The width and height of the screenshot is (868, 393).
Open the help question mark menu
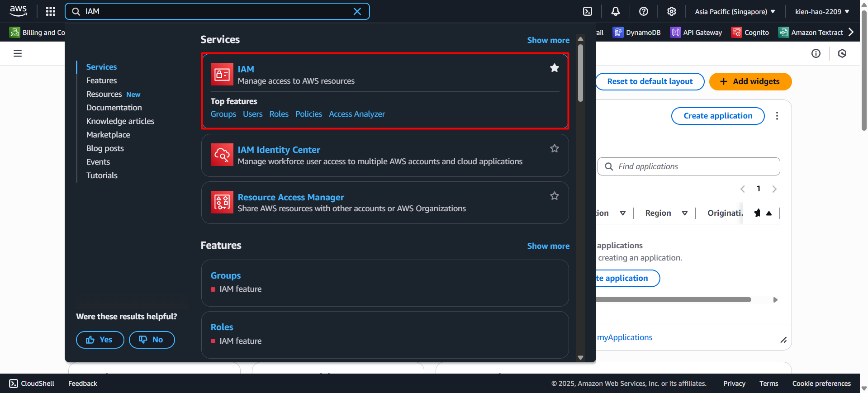tap(643, 11)
